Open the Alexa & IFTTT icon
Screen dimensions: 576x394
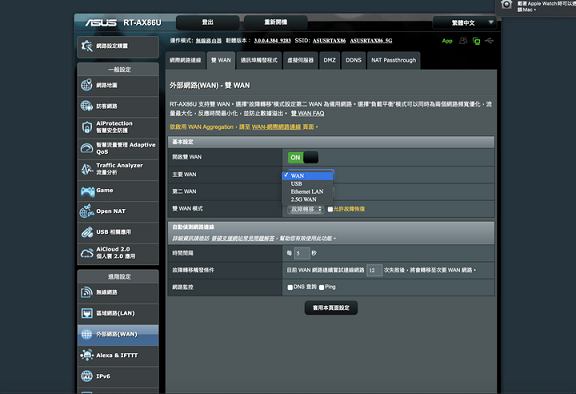coord(87,355)
